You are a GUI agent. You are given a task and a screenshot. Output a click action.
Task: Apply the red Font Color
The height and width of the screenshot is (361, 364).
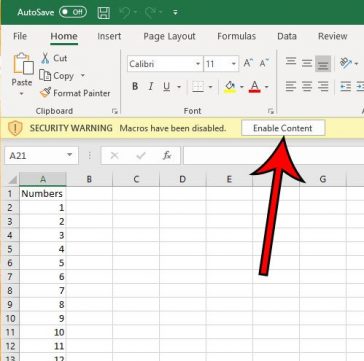click(255, 87)
